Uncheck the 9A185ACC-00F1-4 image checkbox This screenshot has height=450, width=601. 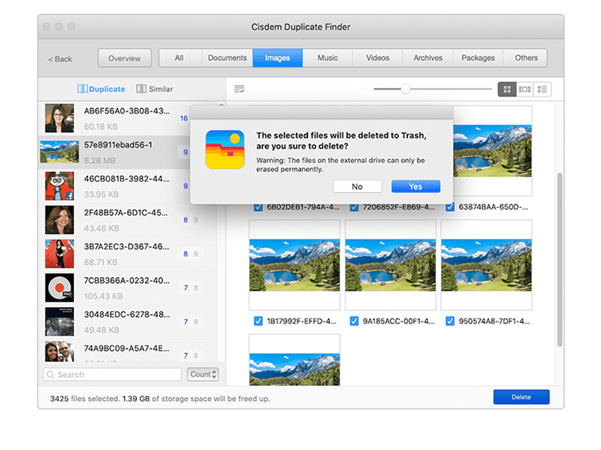click(x=354, y=321)
